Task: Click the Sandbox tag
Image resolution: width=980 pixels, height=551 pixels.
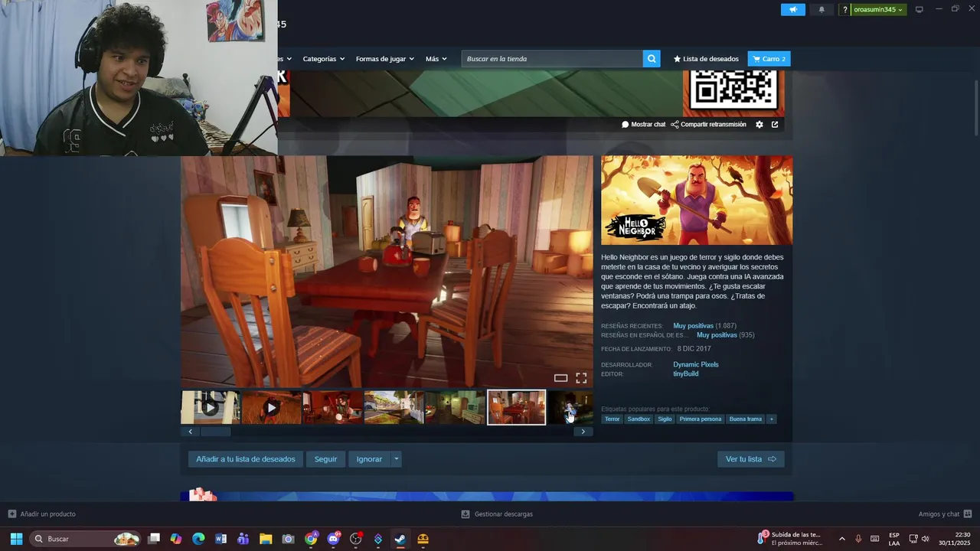Action: (x=639, y=419)
